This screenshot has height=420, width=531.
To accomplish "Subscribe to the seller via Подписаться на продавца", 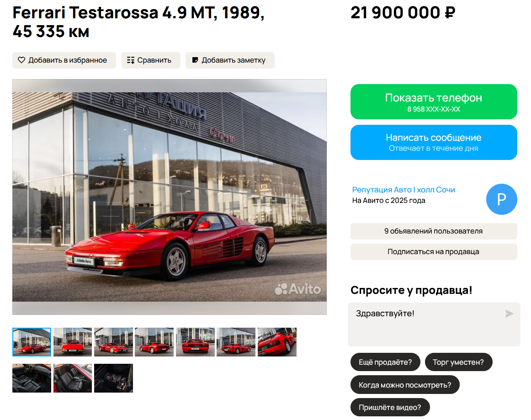I will 434,252.
